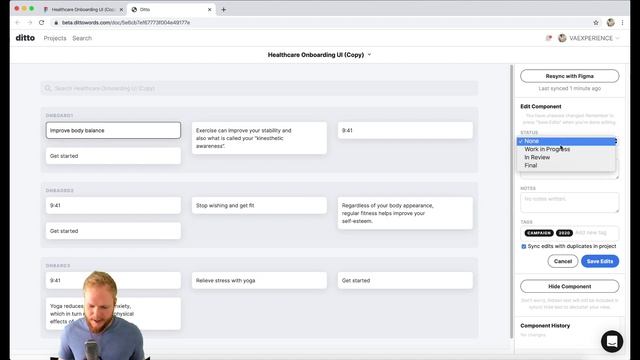Screen dimensions: 640x360
Task: Click the search magnifier icon
Action: [x=48, y=88]
